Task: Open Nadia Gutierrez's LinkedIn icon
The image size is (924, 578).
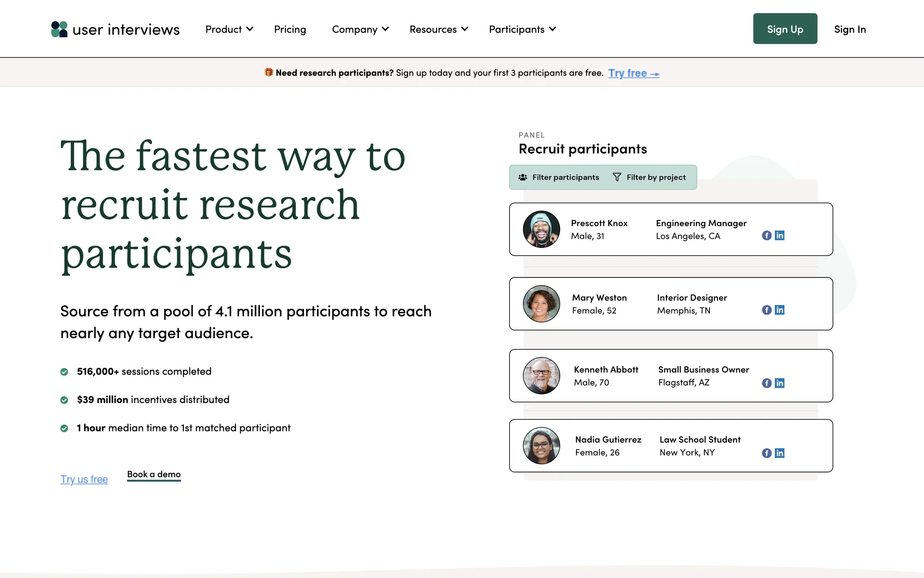Action: coord(780,453)
